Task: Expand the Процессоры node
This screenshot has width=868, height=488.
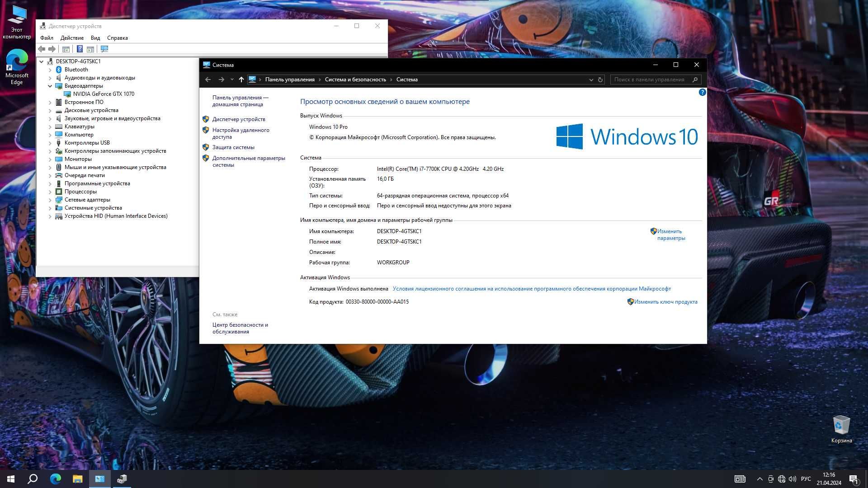Action: [50, 192]
